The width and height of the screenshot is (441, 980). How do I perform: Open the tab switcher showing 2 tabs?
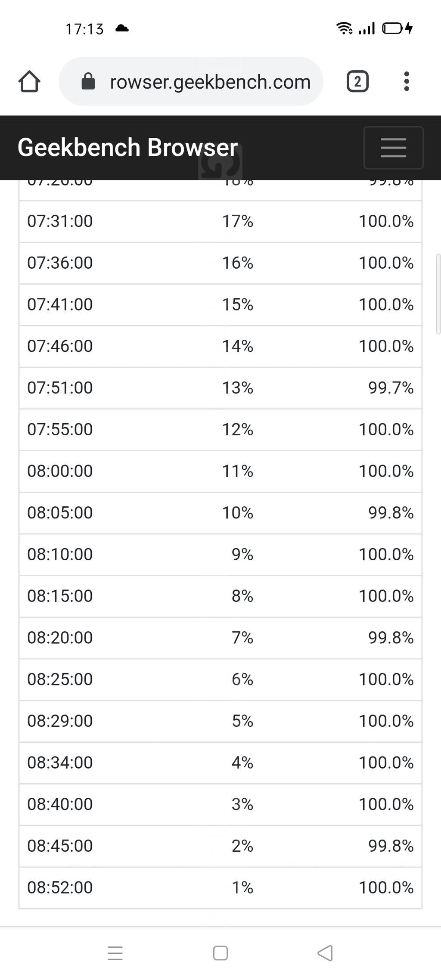[x=357, y=81]
